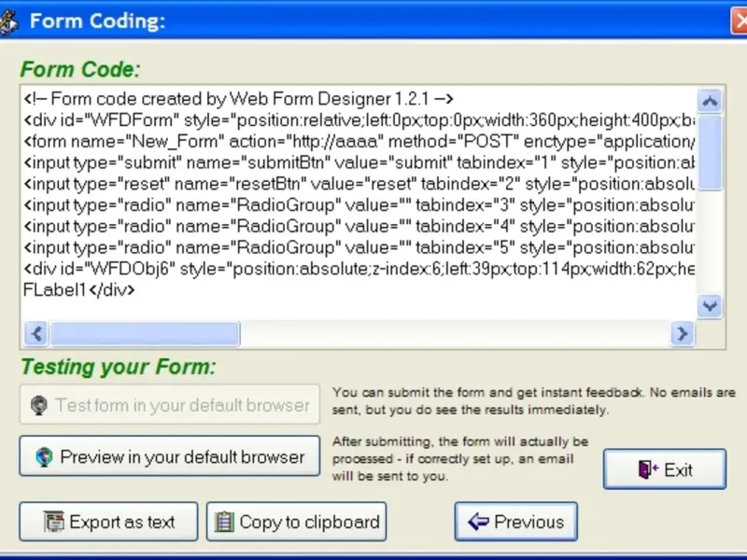Screen dimensions: 747x560
Task: Click the radio line with tabindex="5"
Action: (x=359, y=247)
